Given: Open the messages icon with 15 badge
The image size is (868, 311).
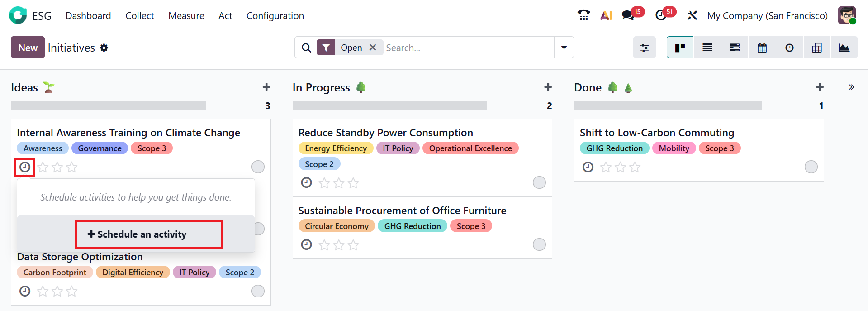Looking at the screenshot, I should (628, 15).
